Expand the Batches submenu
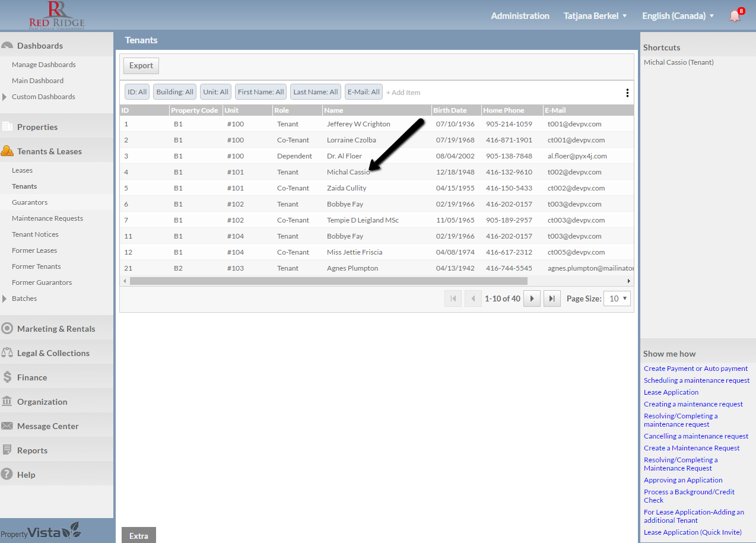Image resolution: width=756 pixels, height=543 pixels. coord(5,299)
